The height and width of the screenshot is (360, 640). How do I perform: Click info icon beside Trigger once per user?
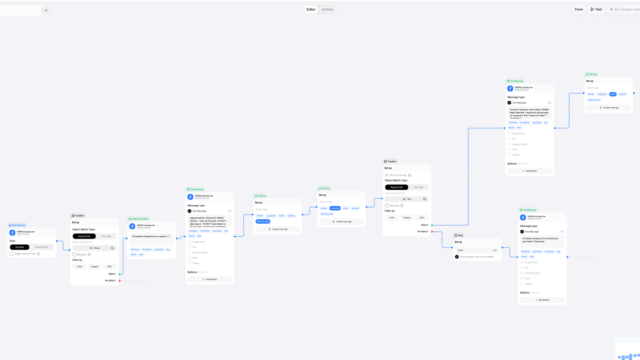click(39, 254)
